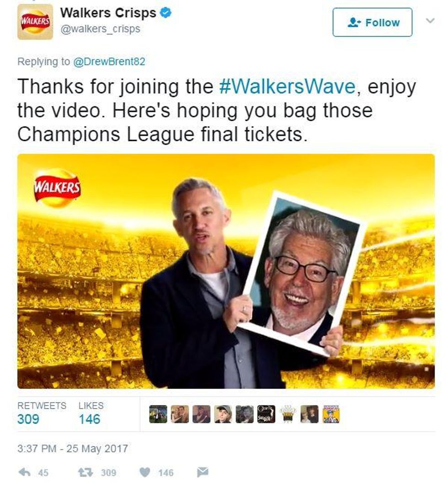Click the retweet icon
448x499 pixels.
(x=85, y=472)
